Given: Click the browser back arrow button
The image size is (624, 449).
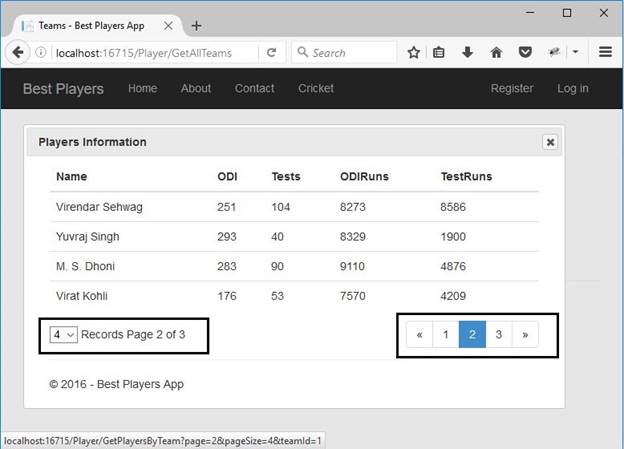Looking at the screenshot, I should pyautogui.click(x=19, y=52).
